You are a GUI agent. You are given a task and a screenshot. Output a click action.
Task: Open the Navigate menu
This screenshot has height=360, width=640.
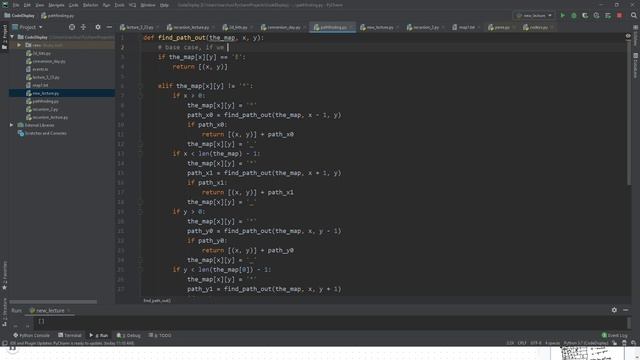coord(56,5)
